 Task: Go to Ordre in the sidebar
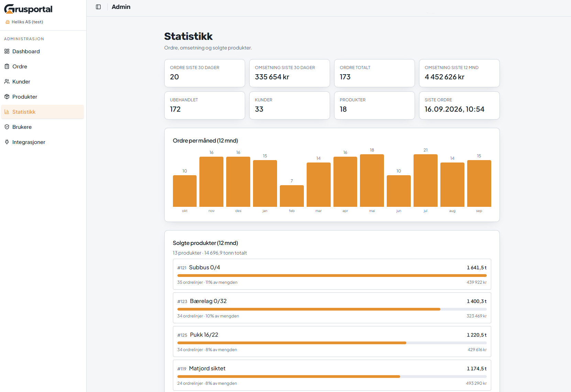pyautogui.click(x=43, y=66)
